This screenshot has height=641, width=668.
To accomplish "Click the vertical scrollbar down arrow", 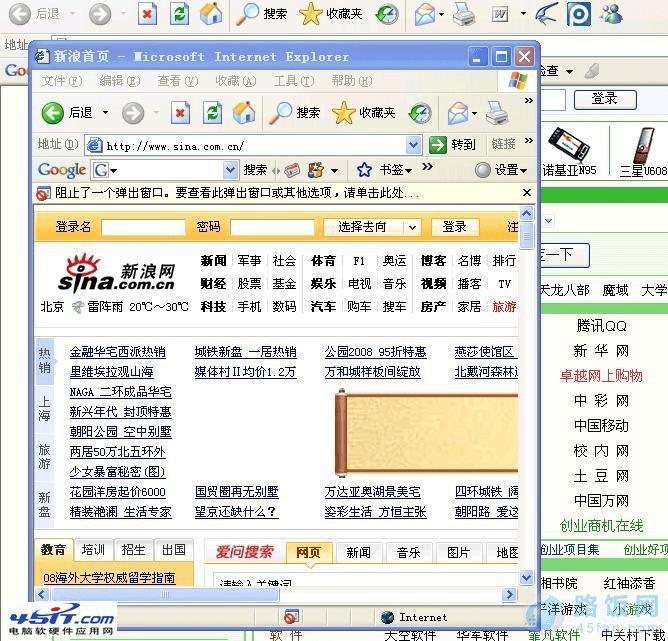I will (527, 578).
